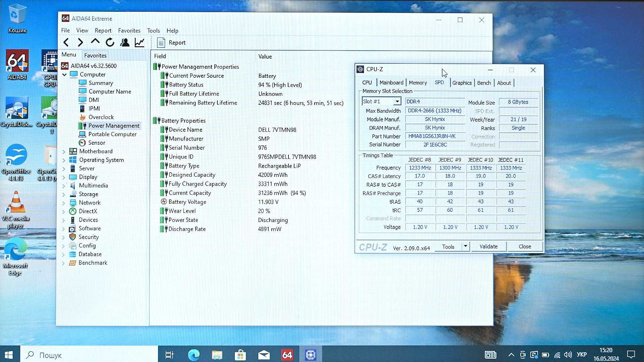The height and width of the screenshot is (362, 644).
Task: Click the AIDA64 Forward navigation arrow icon
Action: [80, 42]
